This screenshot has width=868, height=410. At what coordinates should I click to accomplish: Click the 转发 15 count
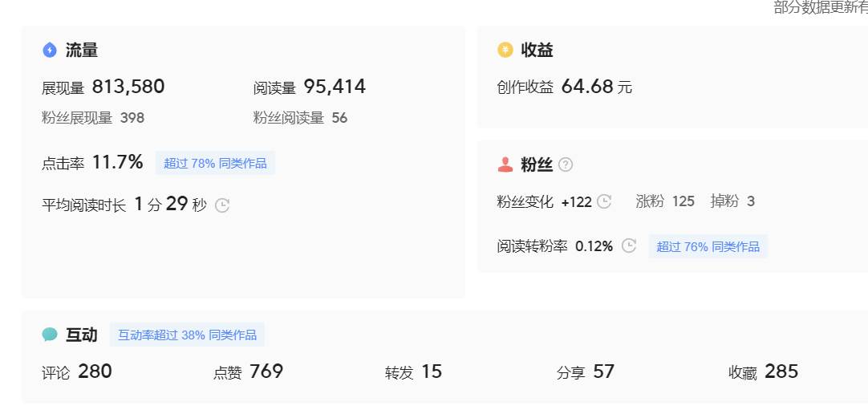(431, 371)
